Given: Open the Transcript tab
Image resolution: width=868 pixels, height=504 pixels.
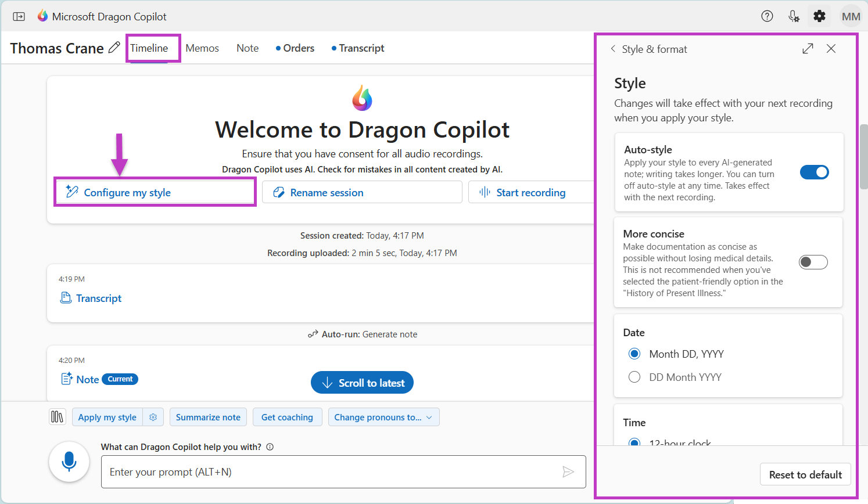Looking at the screenshot, I should click(358, 48).
